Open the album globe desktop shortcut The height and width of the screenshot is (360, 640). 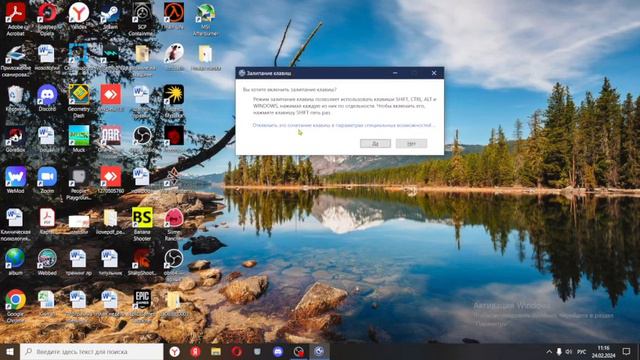tap(16, 261)
